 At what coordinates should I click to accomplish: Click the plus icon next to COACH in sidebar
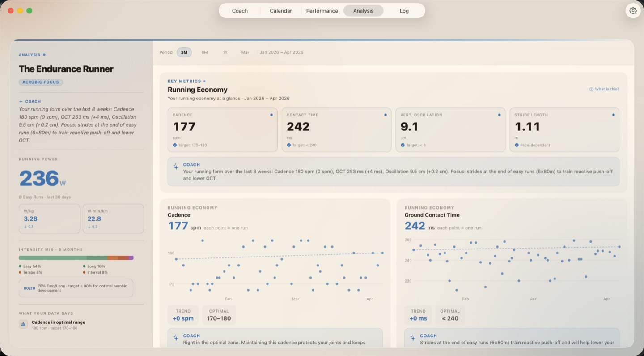point(20,101)
